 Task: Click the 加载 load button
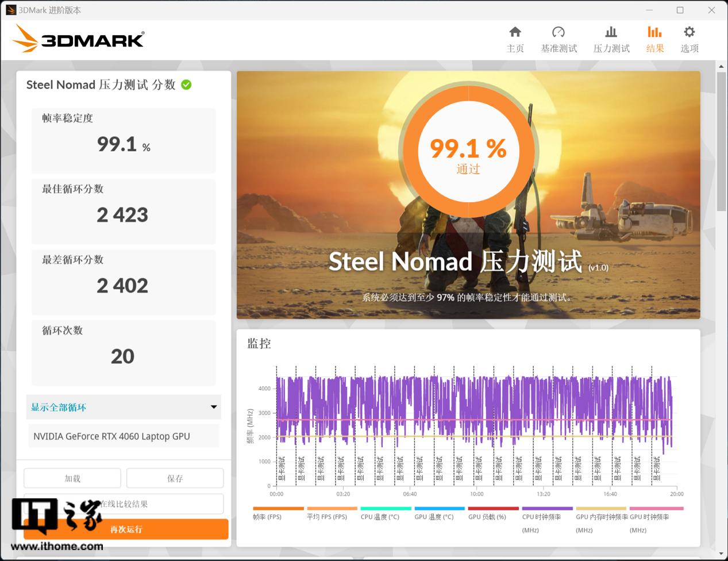pyautogui.click(x=72, y=478)
